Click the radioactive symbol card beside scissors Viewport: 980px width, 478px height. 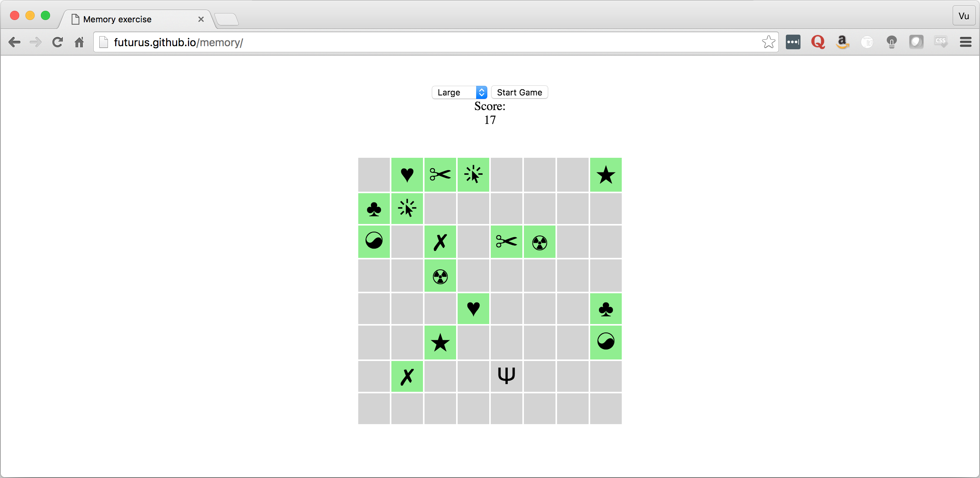539,242
